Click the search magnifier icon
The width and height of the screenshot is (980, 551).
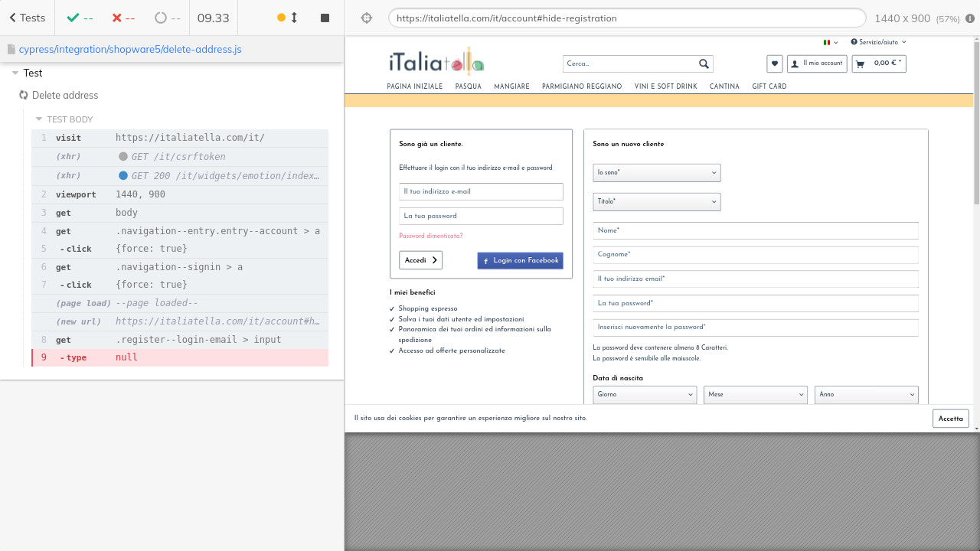click(704, 64)
